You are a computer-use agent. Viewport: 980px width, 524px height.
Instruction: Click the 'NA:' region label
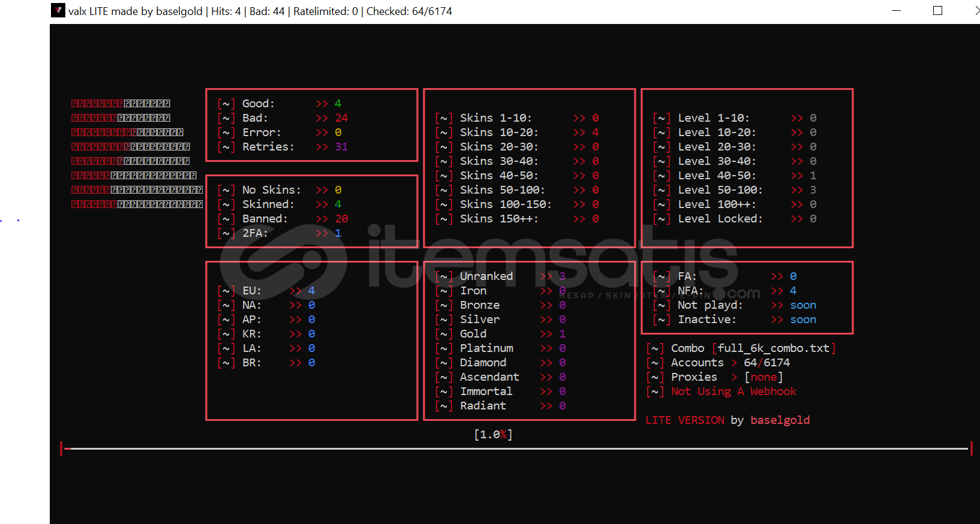pyautogui.click(x=252, y=305)
